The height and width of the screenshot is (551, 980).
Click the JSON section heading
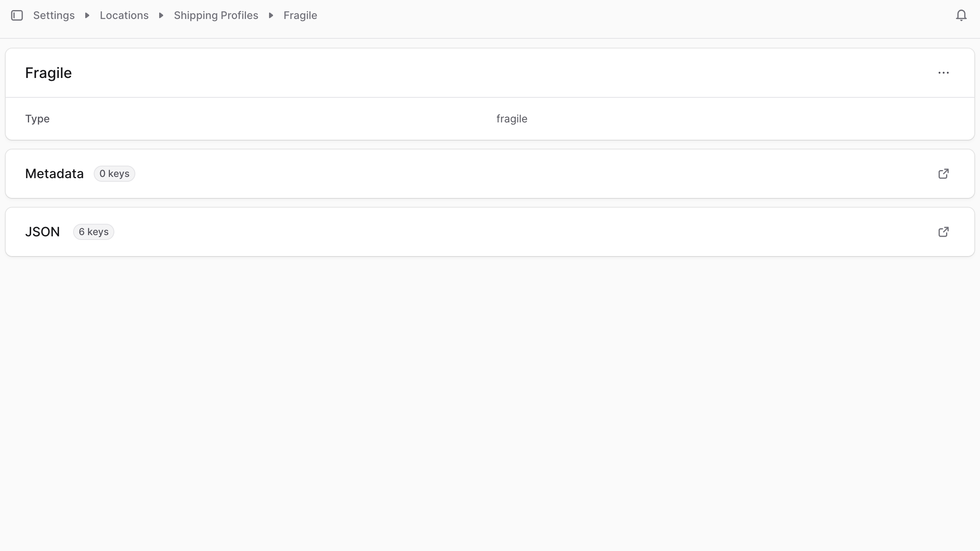[42, 232]
